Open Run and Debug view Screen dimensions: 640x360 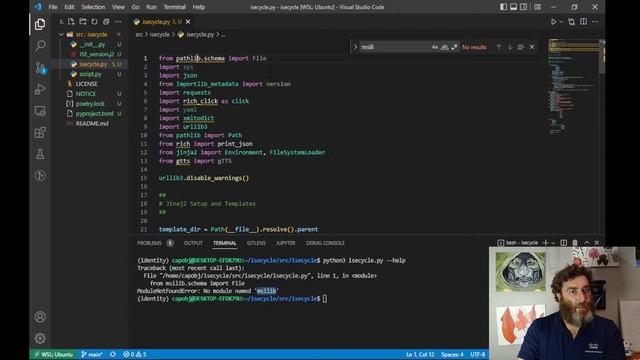click(x=40, y=89)
